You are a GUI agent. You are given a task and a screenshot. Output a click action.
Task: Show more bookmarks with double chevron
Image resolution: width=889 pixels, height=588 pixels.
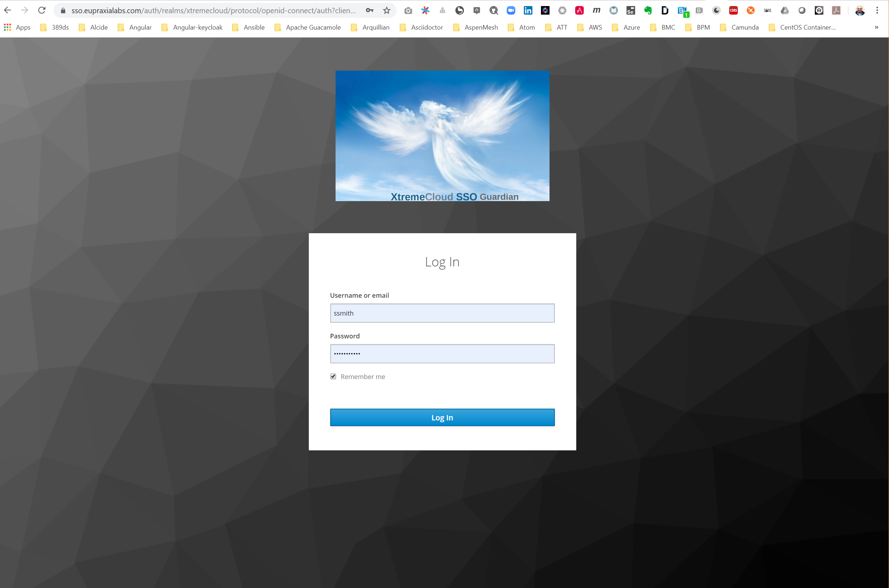coord(877,27)
